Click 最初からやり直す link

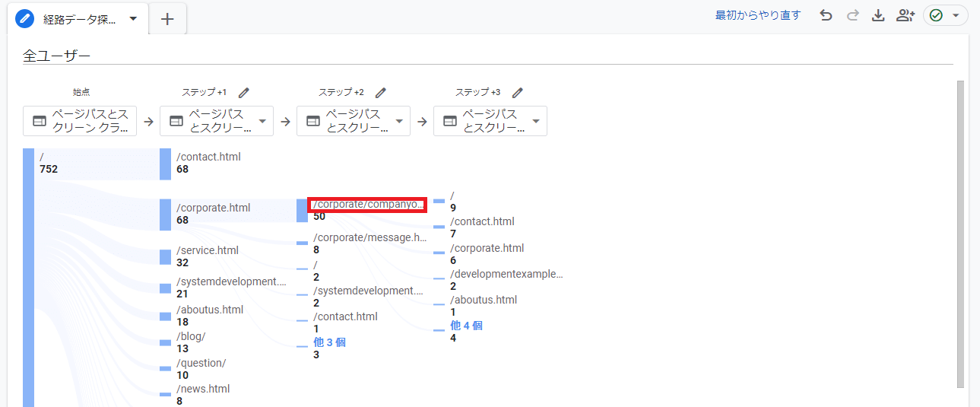tap(758, 15)
